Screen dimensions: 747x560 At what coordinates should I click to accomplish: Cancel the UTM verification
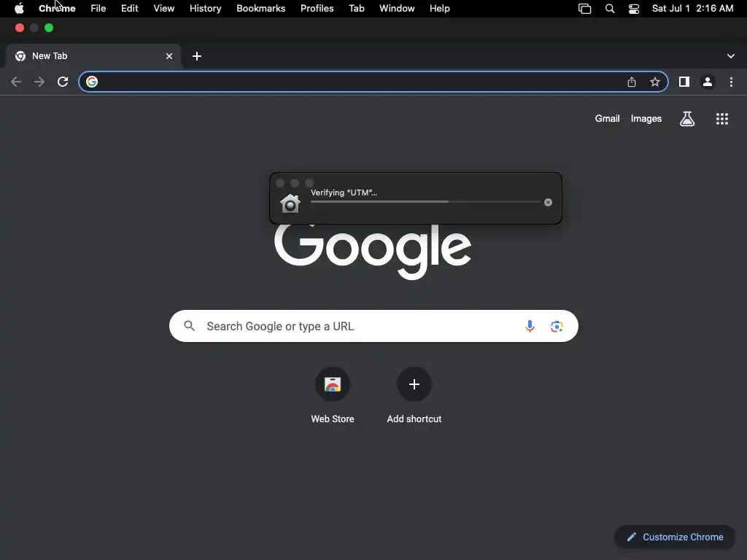pyautogui.click(x=549, y=203)
